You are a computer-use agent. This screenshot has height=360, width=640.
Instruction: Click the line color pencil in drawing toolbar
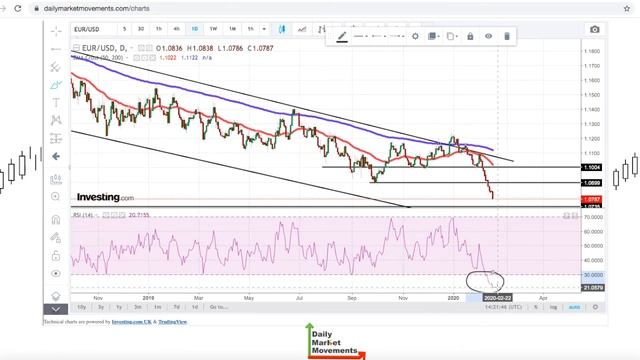tap(342, 37)
